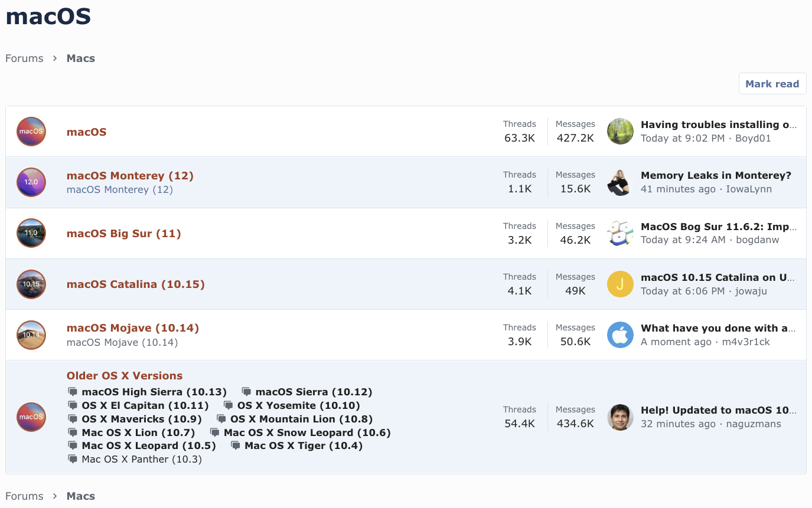
Task: Click the chat icon beside macOS High Sierra
Action: point(73,392)
